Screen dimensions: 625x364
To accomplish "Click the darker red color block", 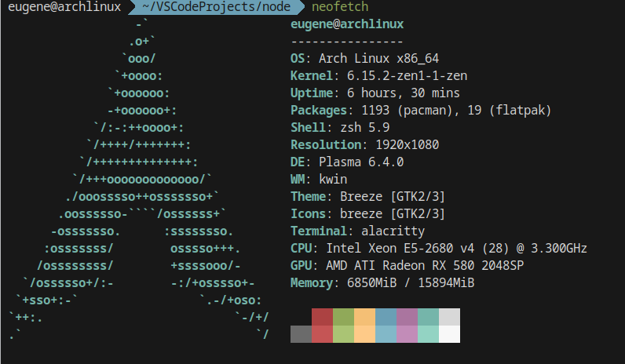I will coord(322,317).
